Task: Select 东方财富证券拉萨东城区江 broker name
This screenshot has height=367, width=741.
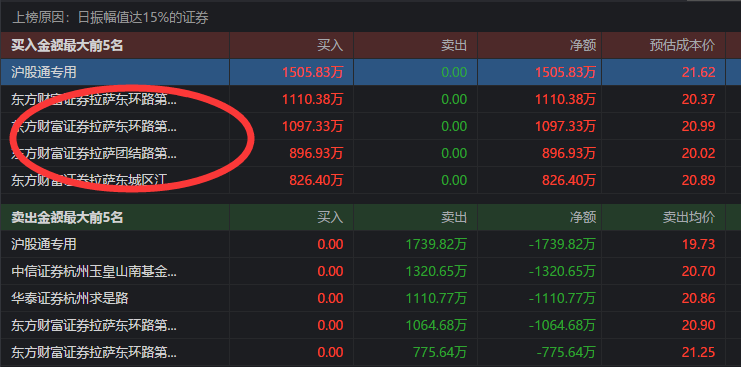Action: click(89, 180)
